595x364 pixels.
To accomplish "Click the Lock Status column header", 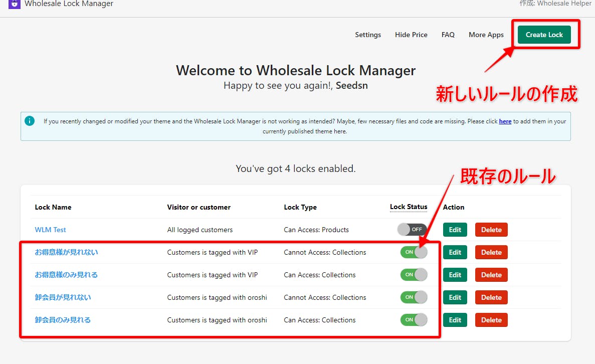I will [409, 207].
